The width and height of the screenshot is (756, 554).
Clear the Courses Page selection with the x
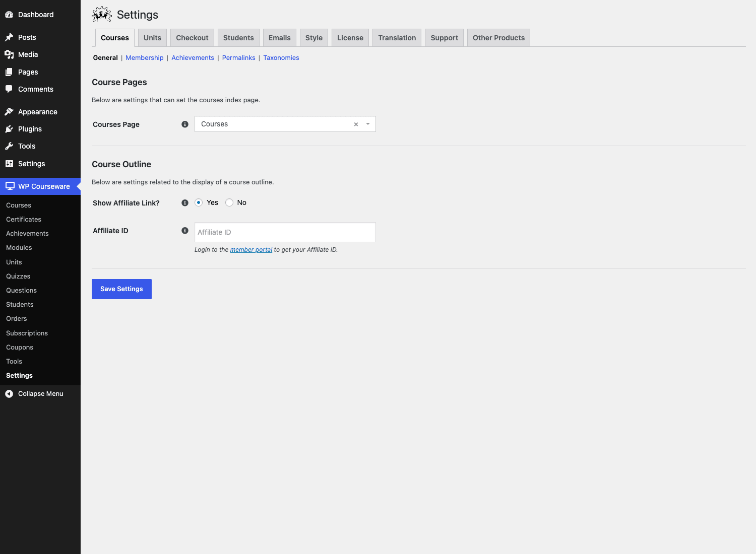point(356,124)
